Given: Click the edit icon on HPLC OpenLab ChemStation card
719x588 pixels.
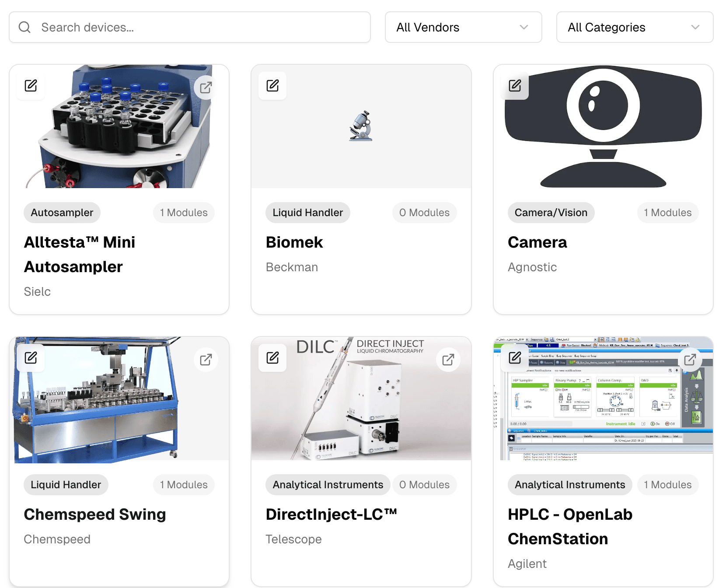Looking at the screenshot, I should click(x=515, y=358).
